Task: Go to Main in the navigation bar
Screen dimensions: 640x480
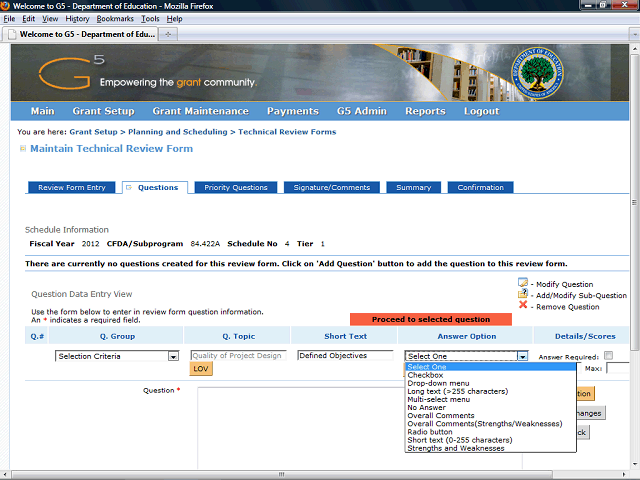Action: [42, 111]
